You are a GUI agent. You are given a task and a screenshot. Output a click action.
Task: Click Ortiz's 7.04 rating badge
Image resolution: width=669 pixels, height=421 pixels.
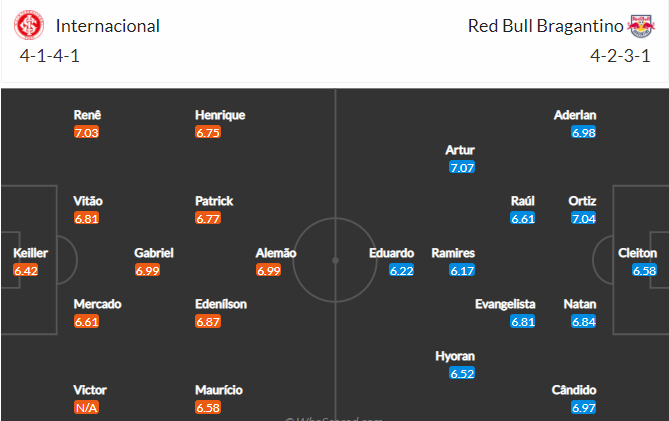583,218
